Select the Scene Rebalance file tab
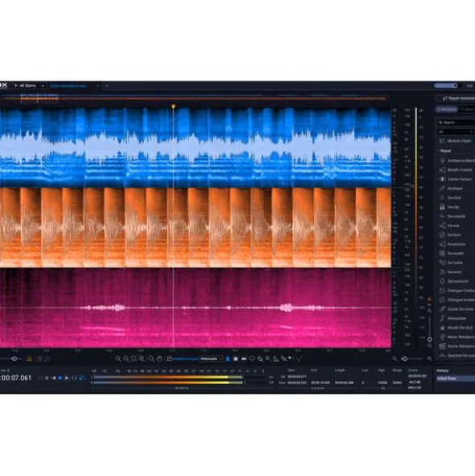 pyautogui.click(x=68, y=86)
